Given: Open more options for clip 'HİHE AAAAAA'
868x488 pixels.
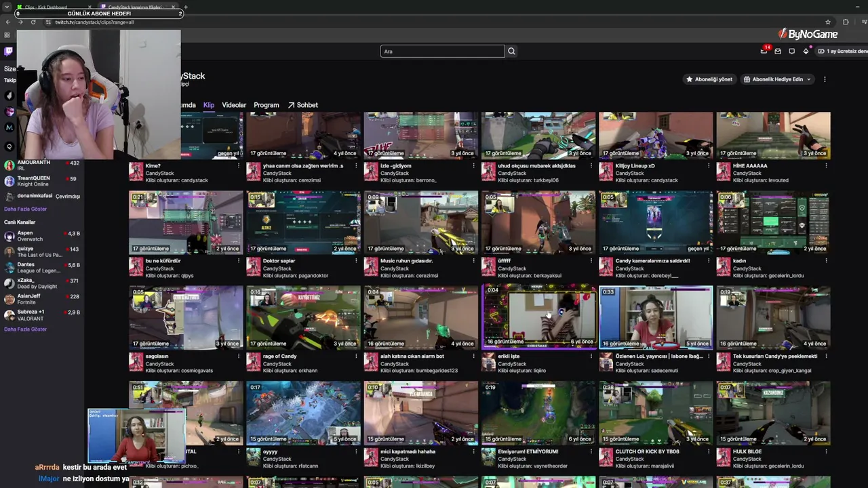Looking at the screenshot, I should 826,166.
